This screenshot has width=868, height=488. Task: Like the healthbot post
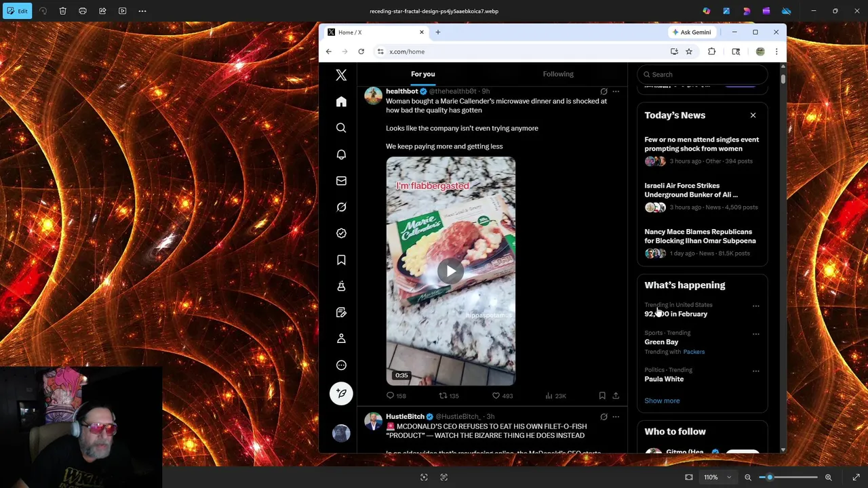[x=496, y=396]
